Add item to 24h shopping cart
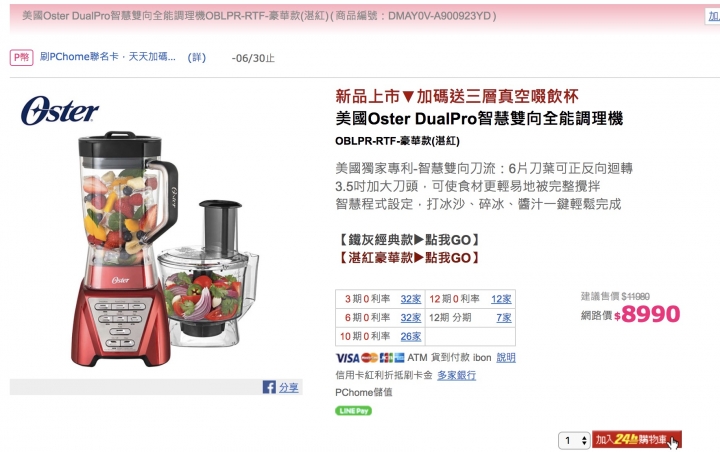The width and height of the screenshot is (720, 452). [x=636, y=439]
